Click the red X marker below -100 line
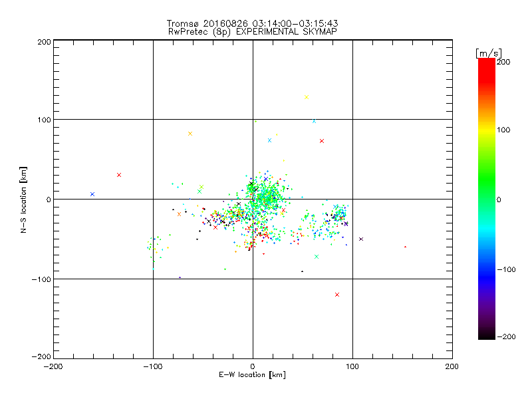 [337, 295]
